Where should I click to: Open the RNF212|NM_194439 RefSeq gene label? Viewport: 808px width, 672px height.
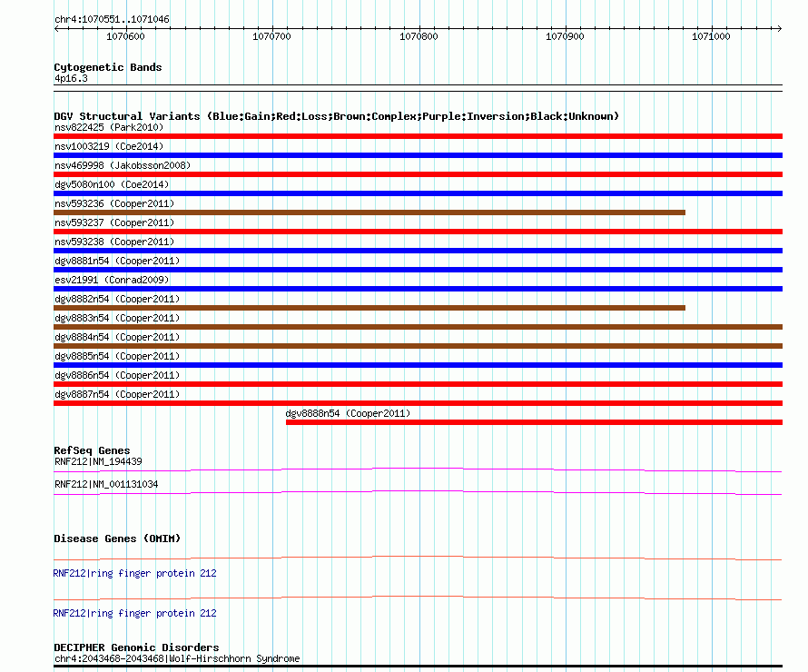[x=98, y=461]
